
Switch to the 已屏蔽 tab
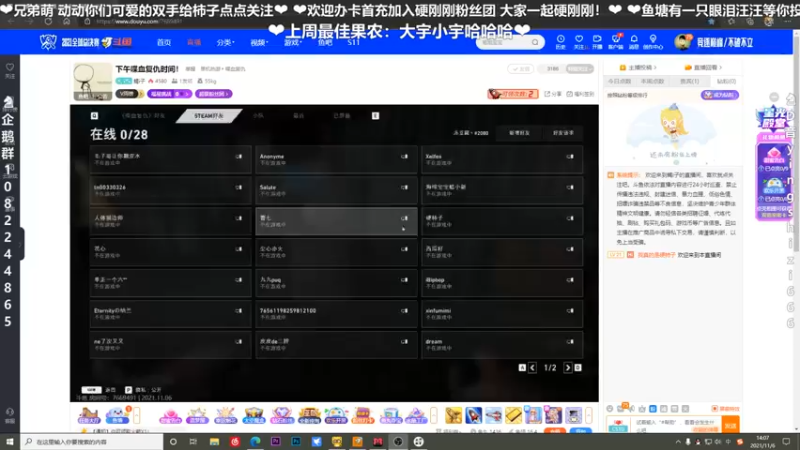pyautogui.click(x=342, y=116)
